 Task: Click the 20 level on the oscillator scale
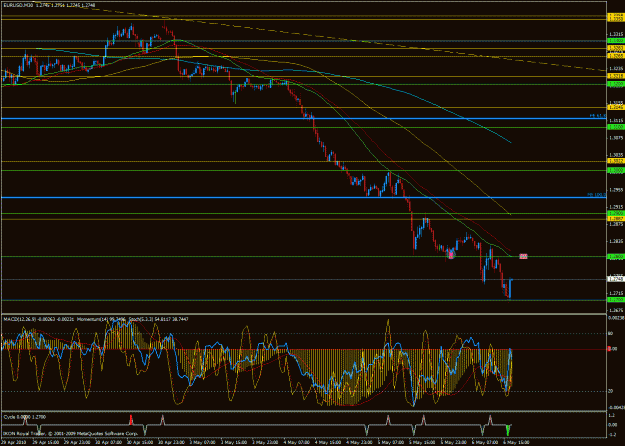click(610, 391)
